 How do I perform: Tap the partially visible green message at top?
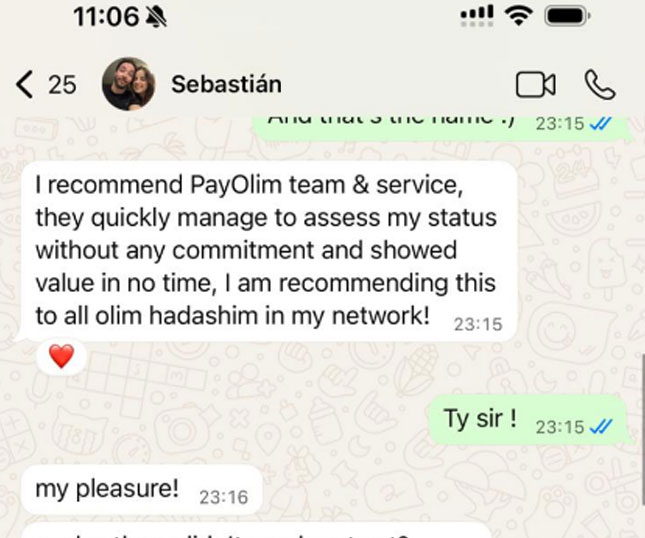point(441,127)
